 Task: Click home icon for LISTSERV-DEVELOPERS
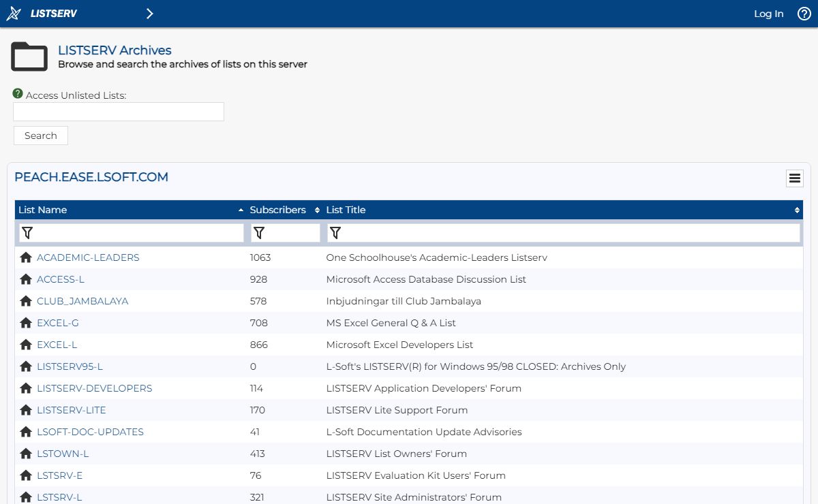point(26,388)
